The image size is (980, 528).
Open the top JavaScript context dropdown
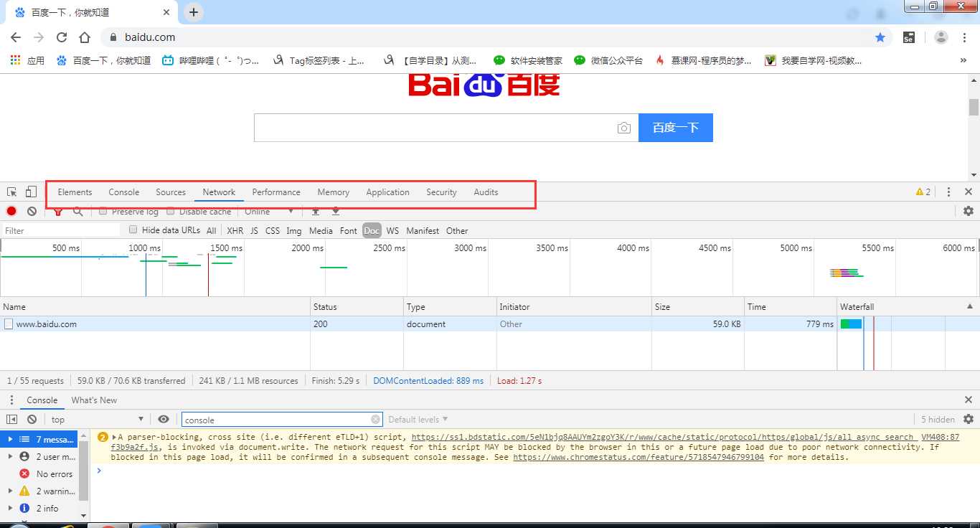coord(98,420)
